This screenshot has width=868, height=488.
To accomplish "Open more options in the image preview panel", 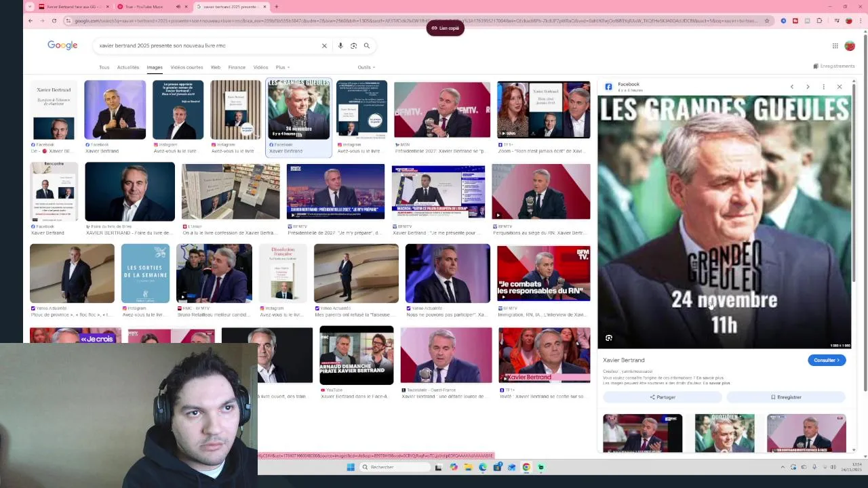I will pos(823,87).
